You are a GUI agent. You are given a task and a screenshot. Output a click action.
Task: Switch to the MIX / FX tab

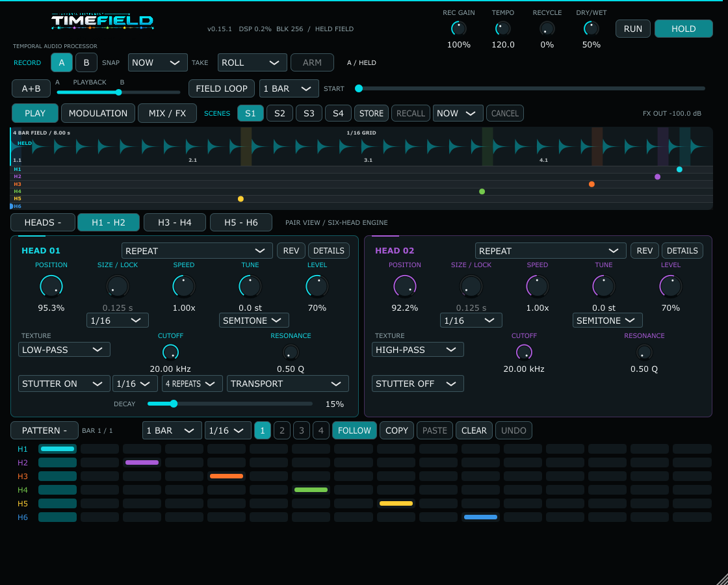point(167,113)
